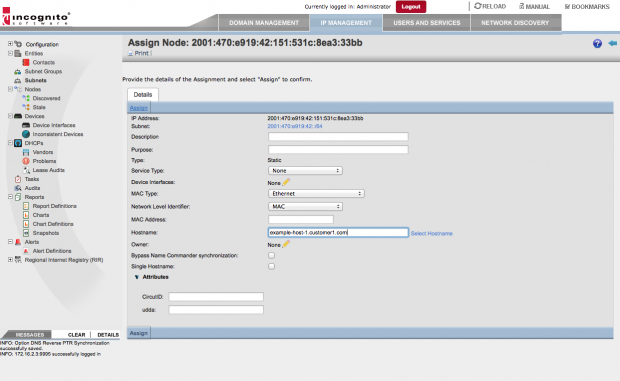Select Chart Definitions in the tree
620x381 pixels.
[53, 224]
